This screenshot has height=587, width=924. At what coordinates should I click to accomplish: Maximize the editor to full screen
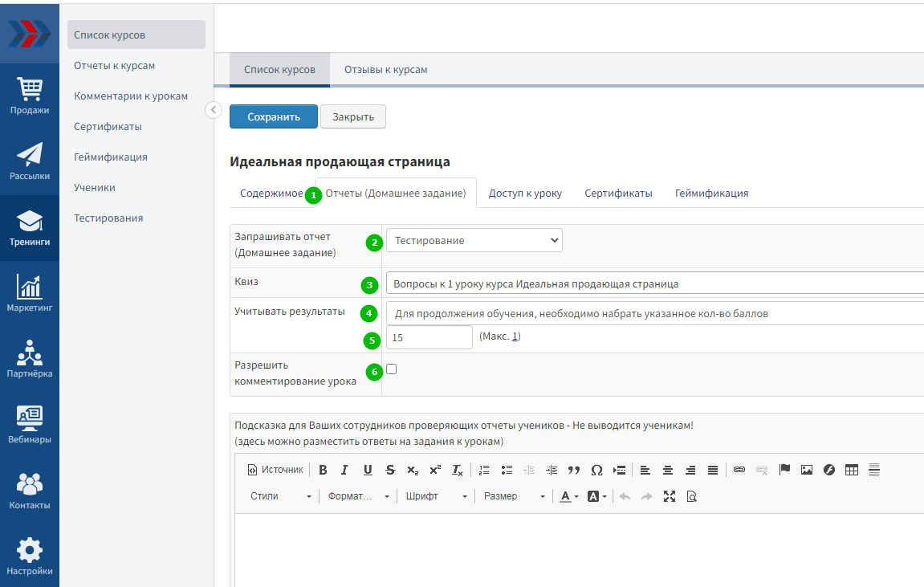(x=670, y=496)
